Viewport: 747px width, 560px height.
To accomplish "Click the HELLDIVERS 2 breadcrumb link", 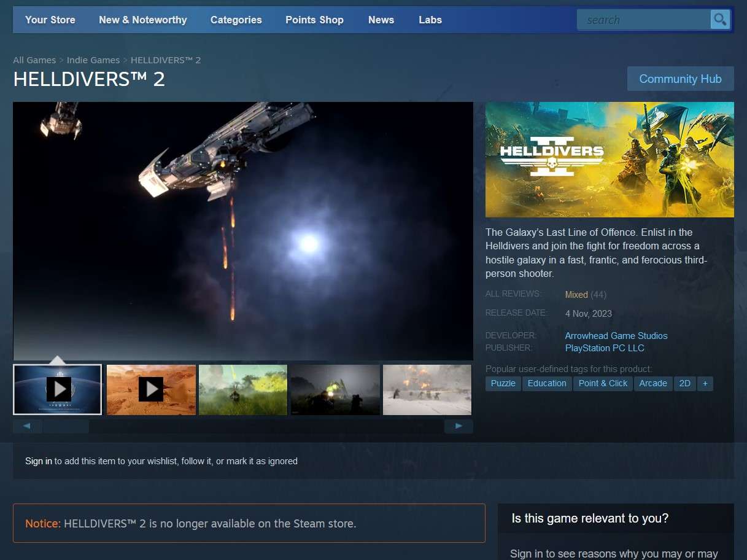I will (166, 60).
